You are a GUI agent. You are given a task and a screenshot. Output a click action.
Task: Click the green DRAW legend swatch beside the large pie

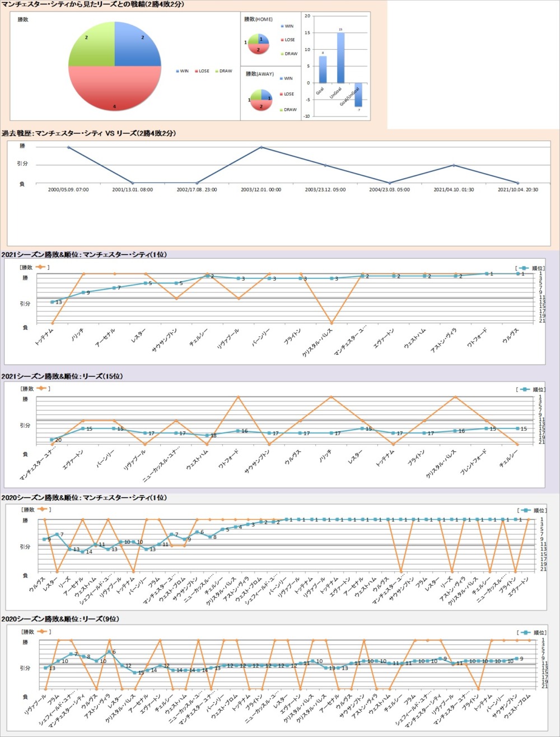216,71
